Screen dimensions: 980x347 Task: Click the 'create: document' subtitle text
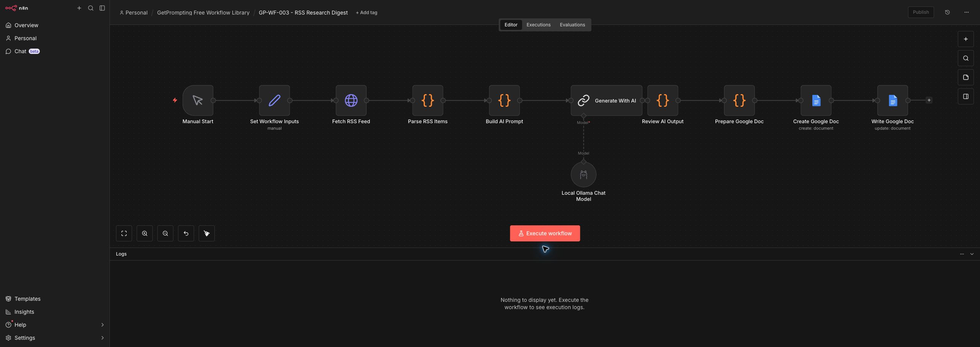tap(816, 129)
